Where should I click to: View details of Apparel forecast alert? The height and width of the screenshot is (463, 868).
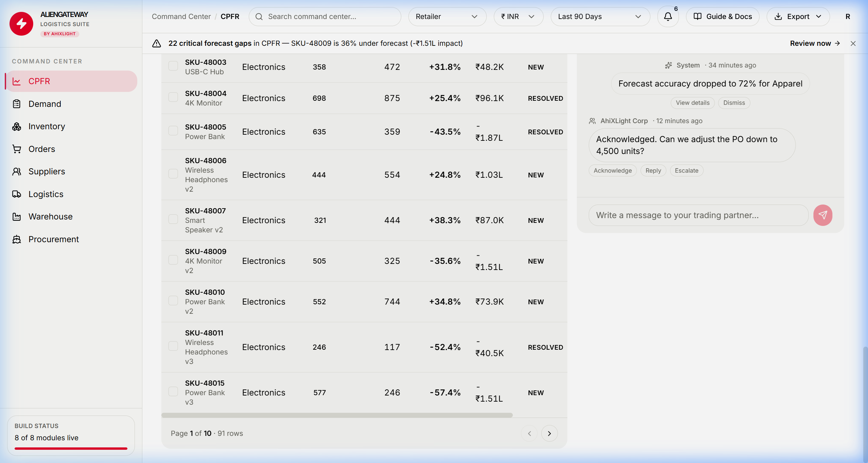[x=692, y=103]
